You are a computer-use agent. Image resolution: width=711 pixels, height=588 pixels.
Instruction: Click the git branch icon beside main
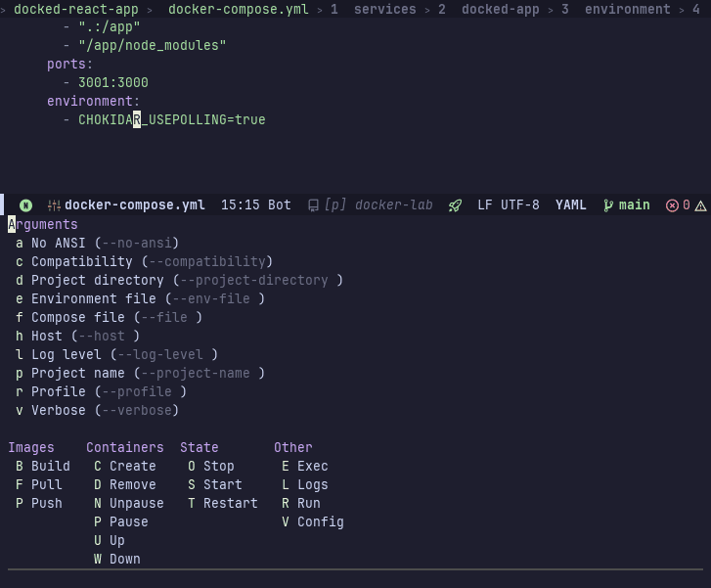click(x=608, y=205)
